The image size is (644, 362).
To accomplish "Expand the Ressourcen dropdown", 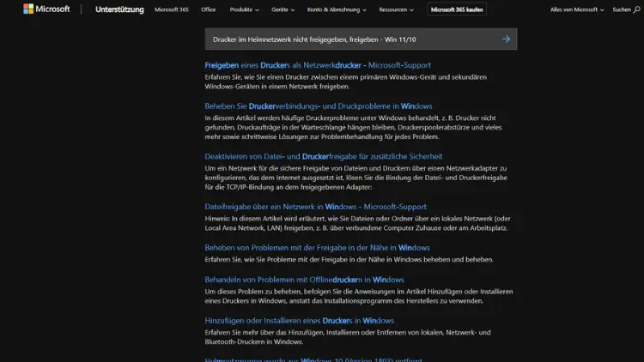I will click(x=397, y=9).
